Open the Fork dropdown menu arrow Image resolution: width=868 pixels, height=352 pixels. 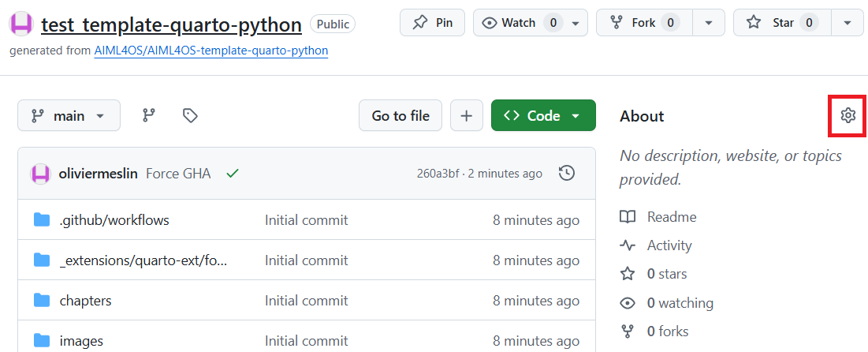[x=709, y=23]
